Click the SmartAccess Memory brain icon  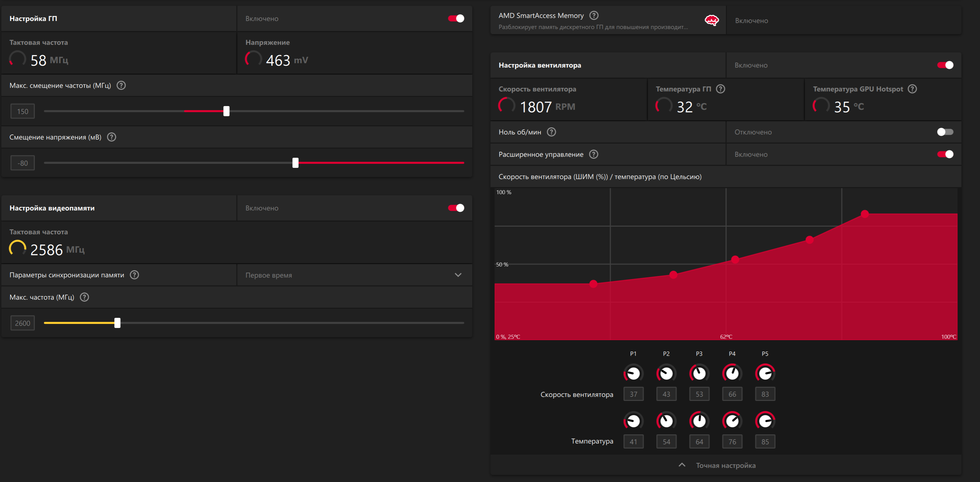(x=711, y=21)
